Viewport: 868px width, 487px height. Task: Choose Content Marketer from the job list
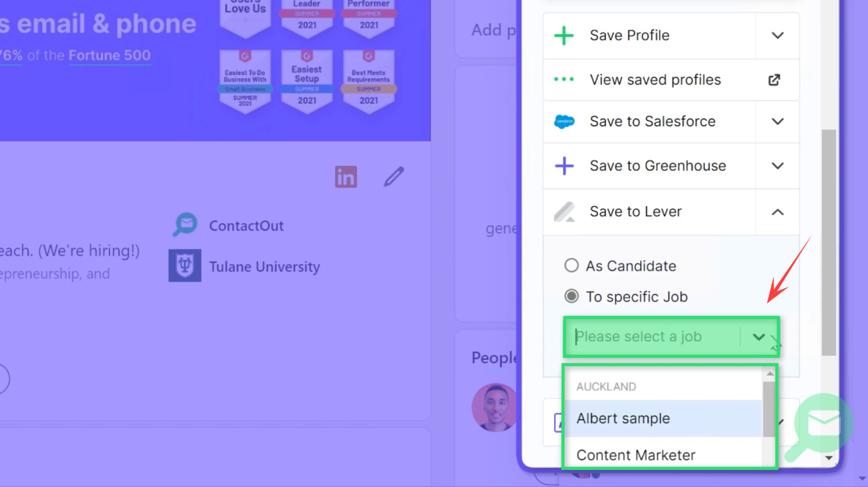(663, 455)
